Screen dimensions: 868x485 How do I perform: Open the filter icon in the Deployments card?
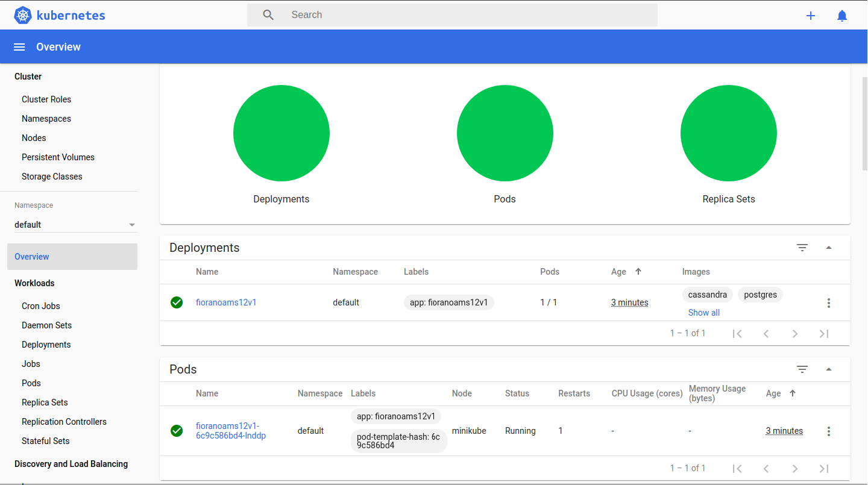click(802, 248)
